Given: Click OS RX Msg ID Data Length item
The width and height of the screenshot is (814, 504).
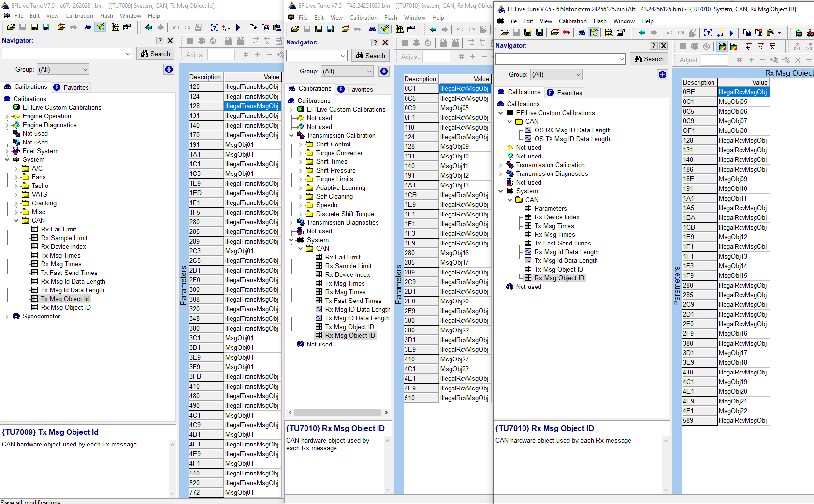Looking at the screenshot, I should [x=572, y=130].
